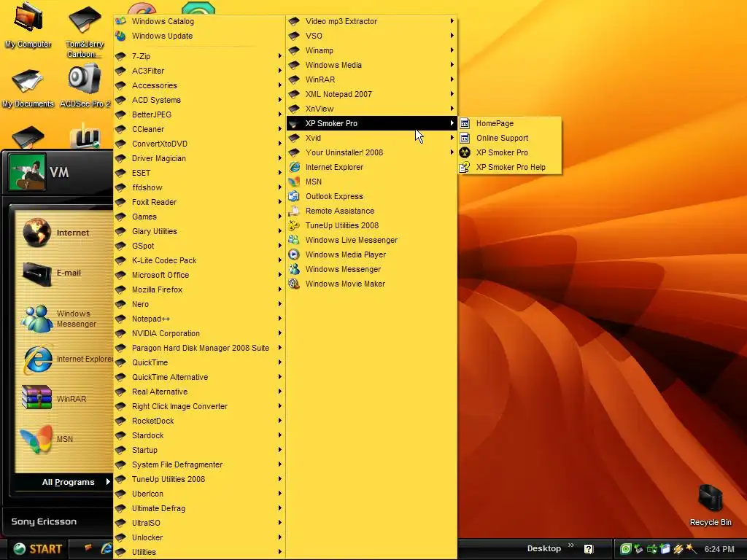Launch TuneUp Utilities 2008 shortcut with icon
The height and width of the screenshot is (560, 747).
(x=371, y=226)
